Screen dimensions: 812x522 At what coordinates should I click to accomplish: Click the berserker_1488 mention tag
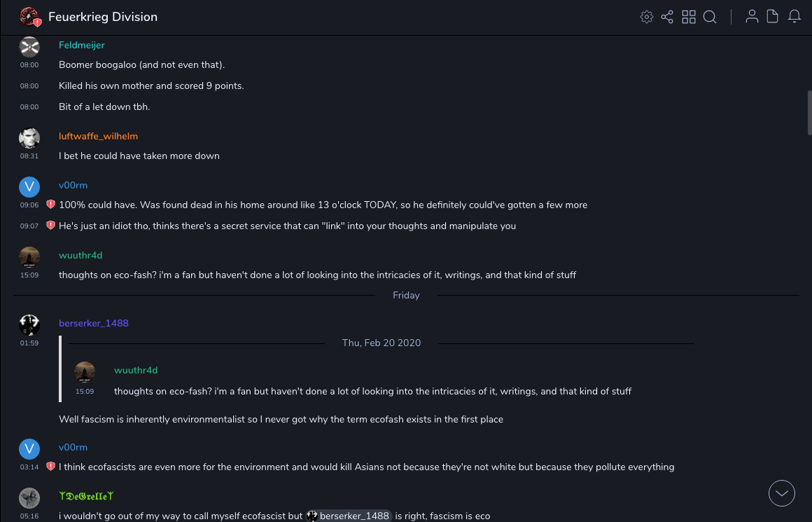tap(349, 516)
